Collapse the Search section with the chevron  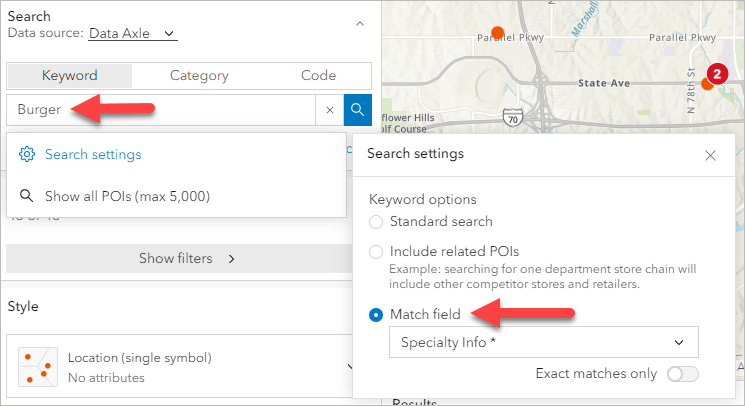[x=360, y=24]
